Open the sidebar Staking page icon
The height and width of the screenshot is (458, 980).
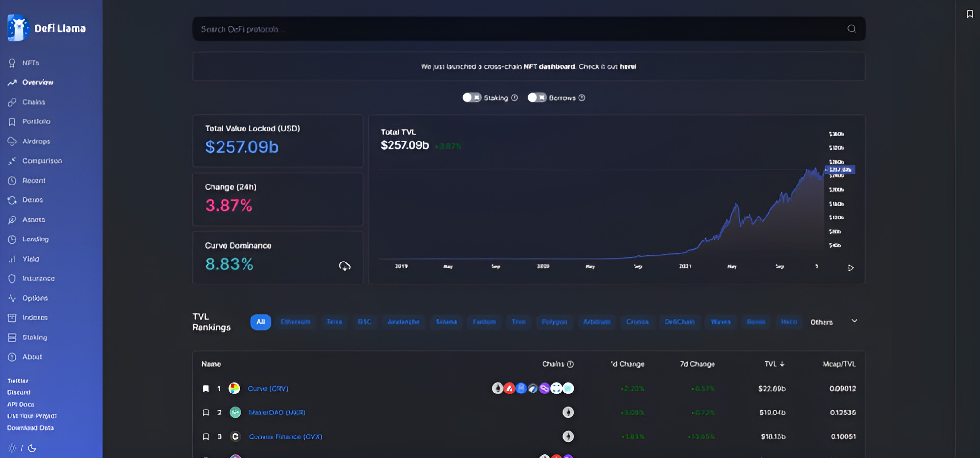12,337
